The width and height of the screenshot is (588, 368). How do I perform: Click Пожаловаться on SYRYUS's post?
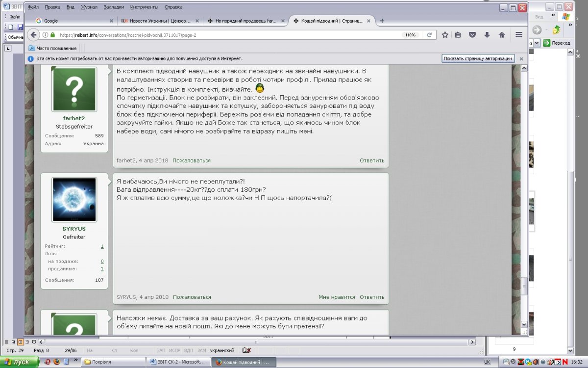click(x=192, y=297)
